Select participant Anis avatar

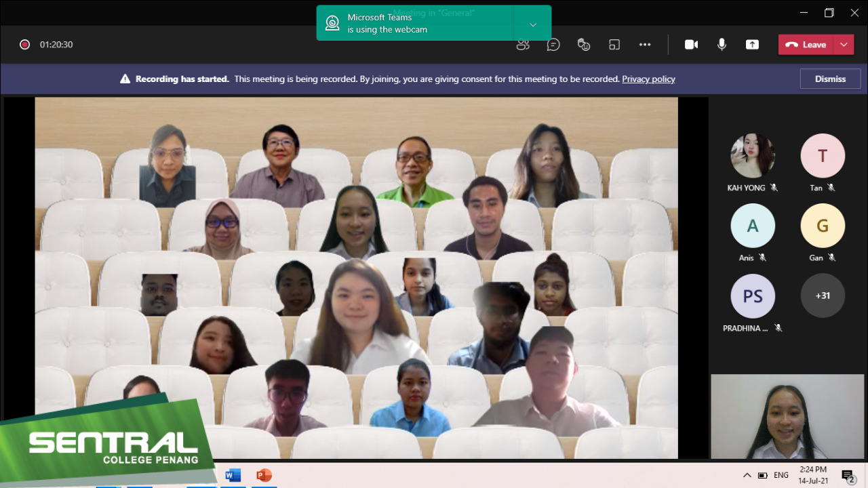click(753, 226)
